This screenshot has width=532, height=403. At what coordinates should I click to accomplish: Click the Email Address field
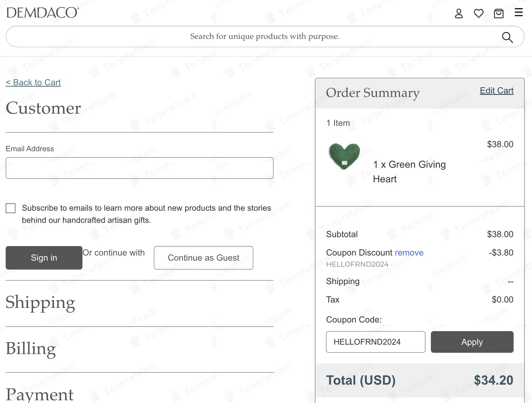pyautogui.click(x=139, y=168)
